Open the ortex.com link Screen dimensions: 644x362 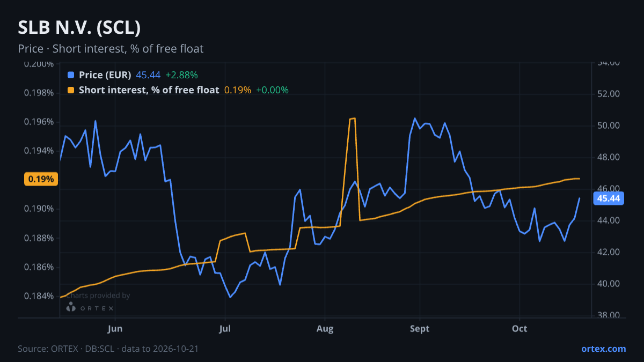pos(603,349)
